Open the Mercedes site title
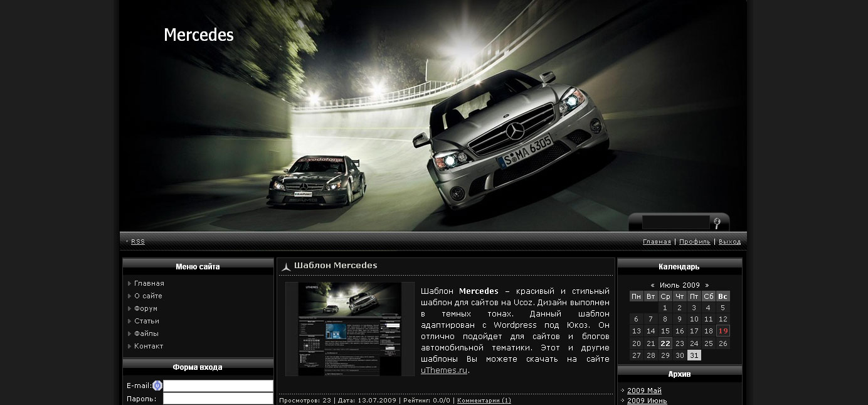 coord(199,35)
